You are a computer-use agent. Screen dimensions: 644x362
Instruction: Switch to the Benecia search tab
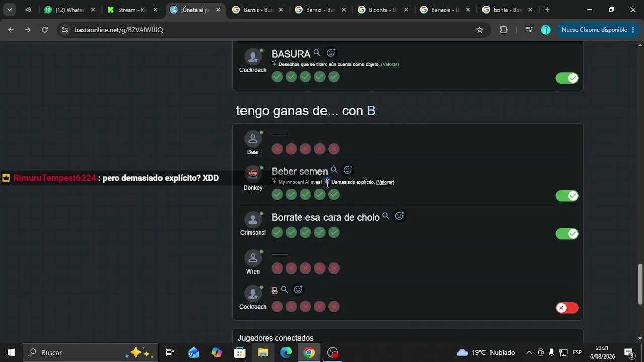click(445, 10)
